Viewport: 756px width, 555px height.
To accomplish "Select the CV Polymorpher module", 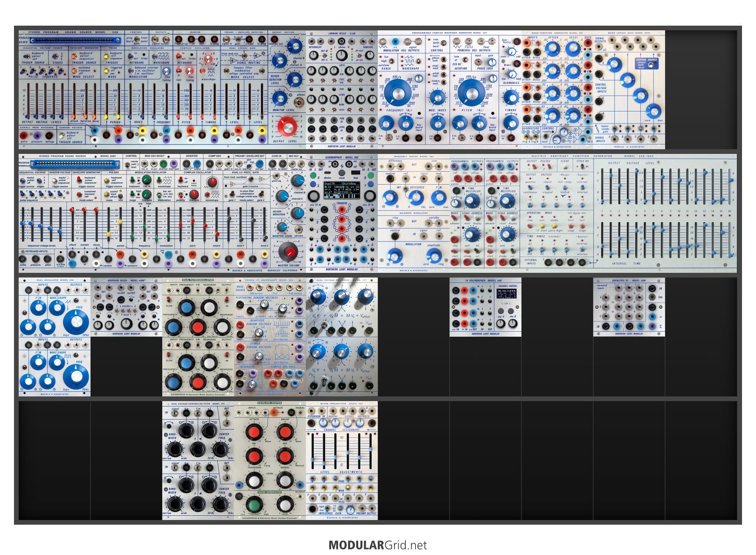I will (486, 307).
